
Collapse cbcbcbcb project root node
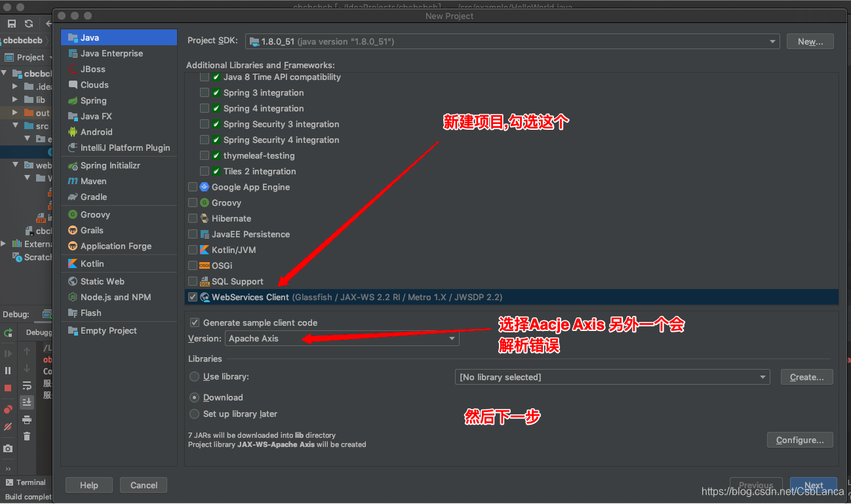(4, 73)
